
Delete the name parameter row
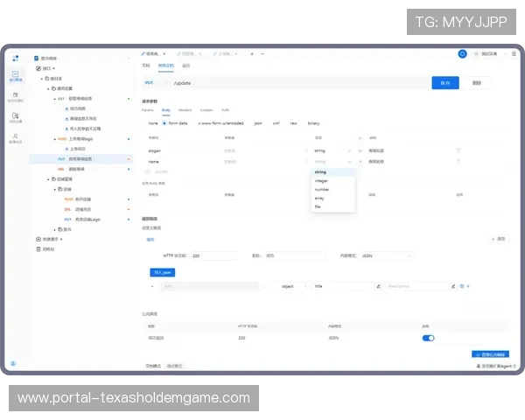point(458,162)
